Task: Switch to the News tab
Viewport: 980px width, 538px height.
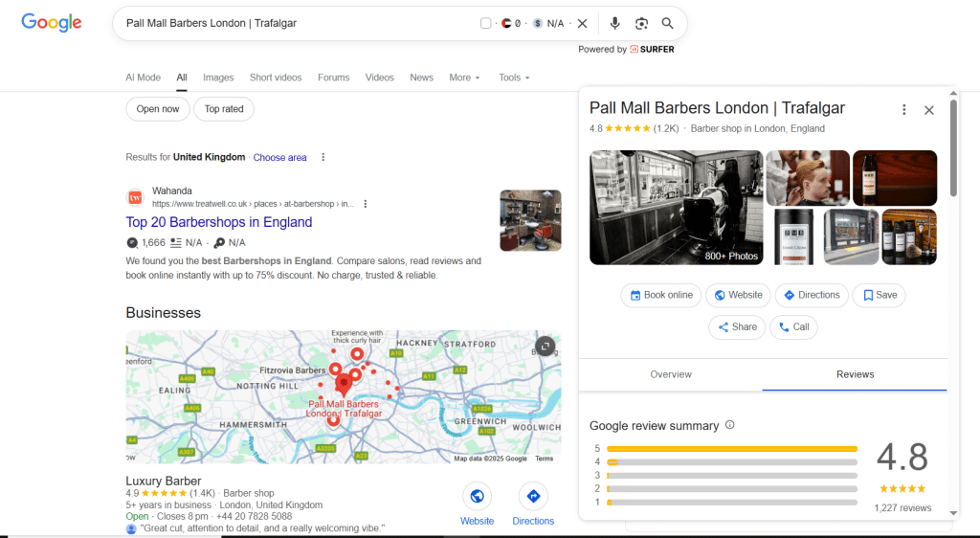Action: point(421,78)
